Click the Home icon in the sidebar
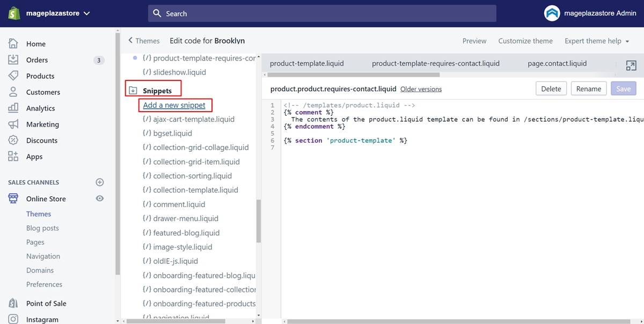This screenshot has height=324, width=644. (x=13, y=44)
